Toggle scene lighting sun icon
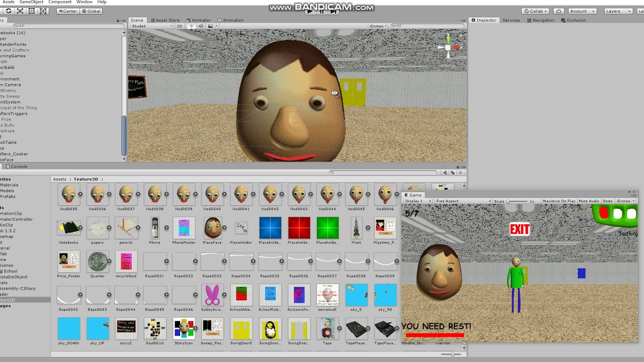The width and height of the screenshot is (644, 362). pyautogui.click(x=191, y=26)
